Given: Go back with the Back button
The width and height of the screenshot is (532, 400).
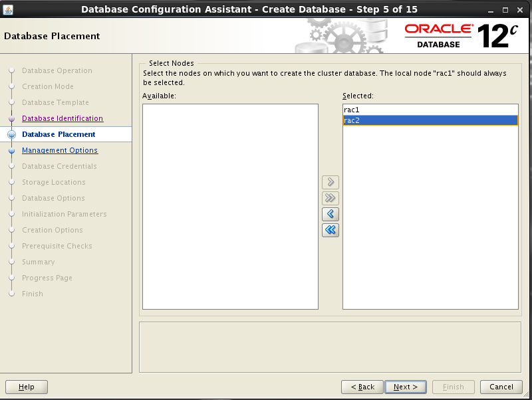Looking at the screenshot, I should (x=362, y=387).
